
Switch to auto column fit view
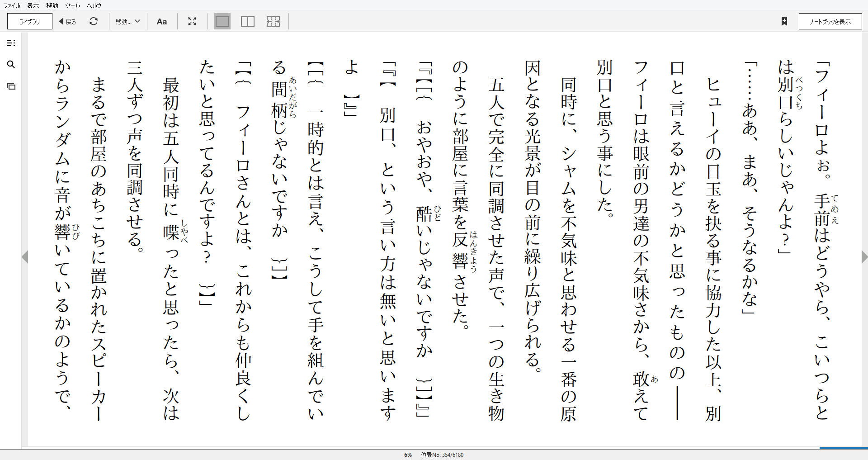click(x=273, y=21)
